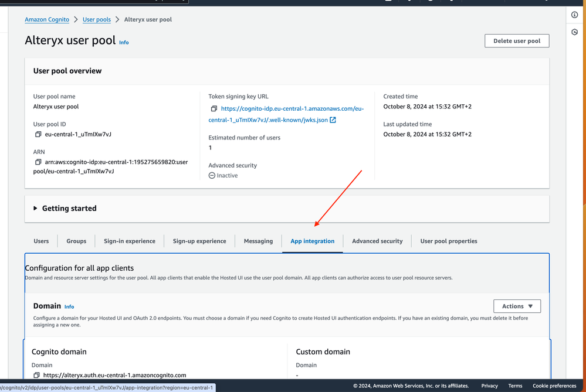The image size is (586, 392).
Task: Open the Terms footer link
Action: pos(515,386)
